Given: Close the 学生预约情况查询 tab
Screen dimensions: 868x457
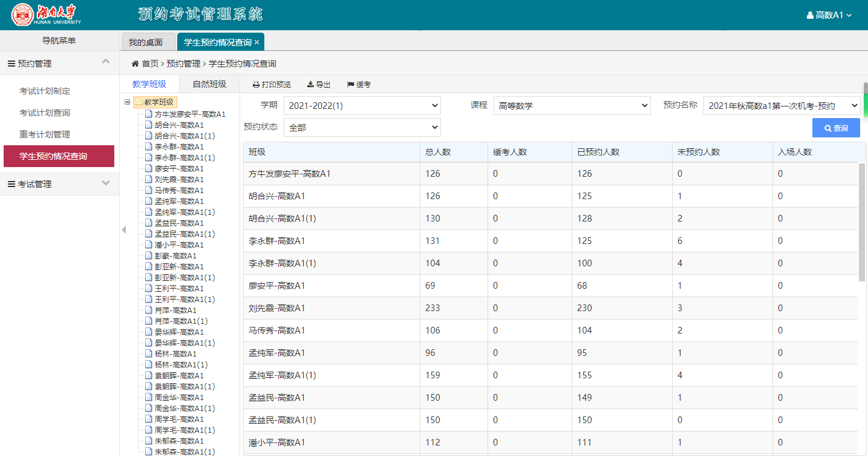Looking at the screenshot, I should (x=257, y=42).
